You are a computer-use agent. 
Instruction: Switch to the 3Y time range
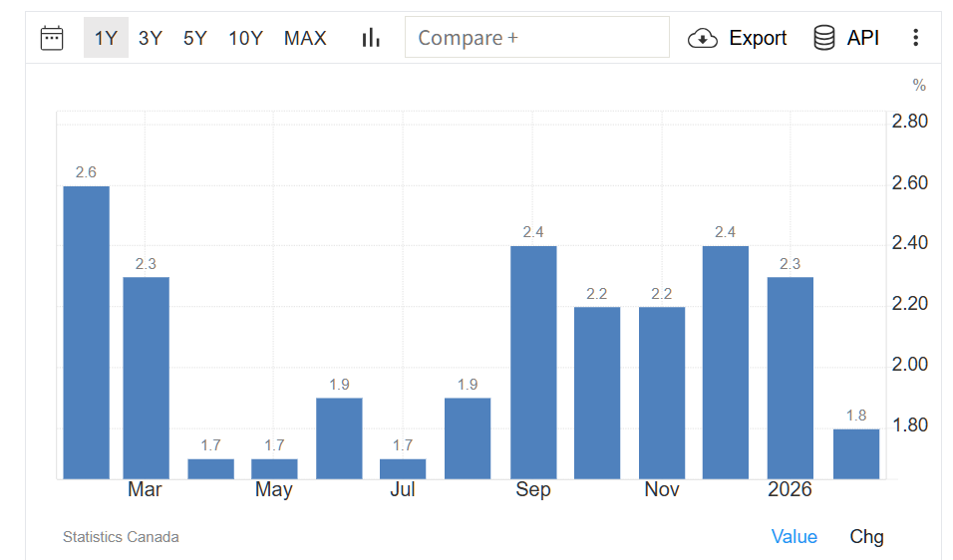point(151,38)
